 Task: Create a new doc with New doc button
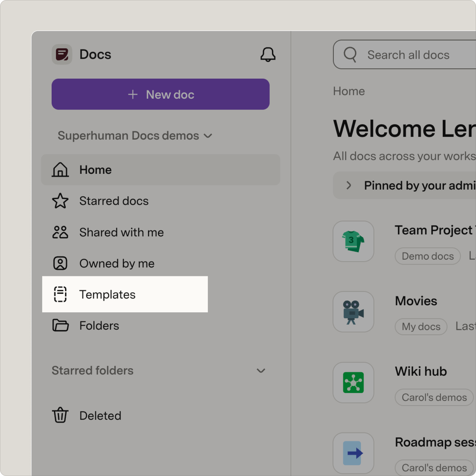click(160, 94)
